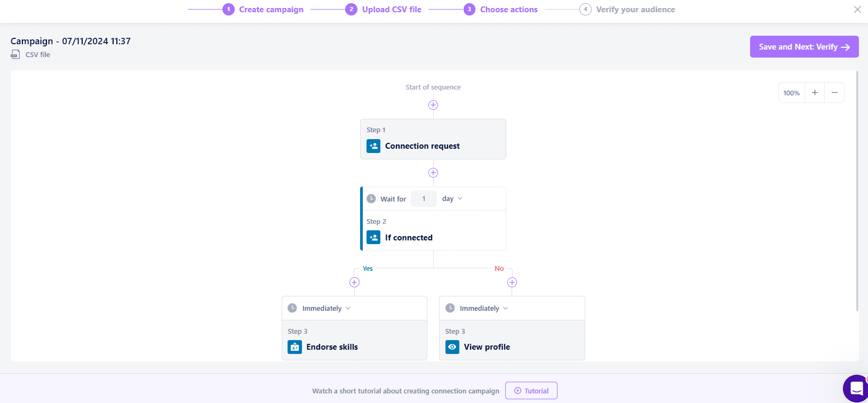Click the canvas vertical scrollbar
This screenshot has height=403, width=868.
[x=857, y=192]
